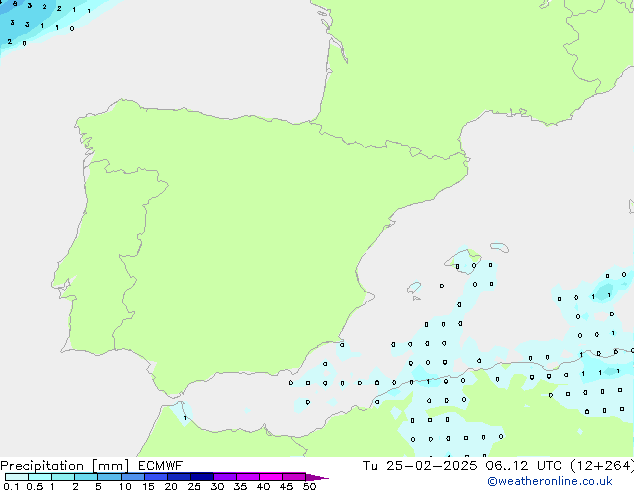Pick the 2–5 mm legend swatch
Image resolution: width=634 pixels, height=490 pixels.
[x=86, y=477]
